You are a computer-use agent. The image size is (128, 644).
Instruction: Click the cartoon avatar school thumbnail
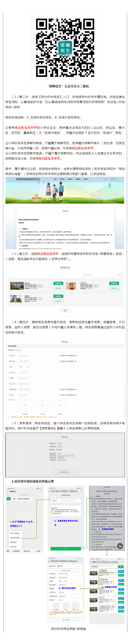(x=71, y=286)
